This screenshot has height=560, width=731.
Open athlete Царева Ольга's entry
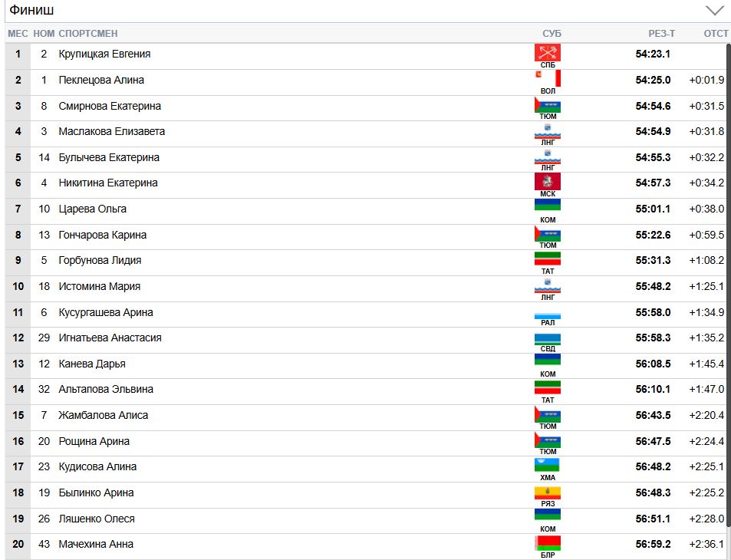pyautogui.click(x=93, y=209)
